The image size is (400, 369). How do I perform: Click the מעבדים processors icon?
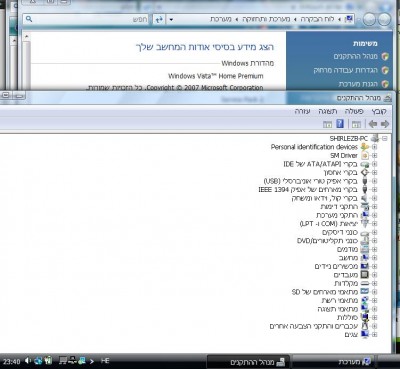pos(365,275)
